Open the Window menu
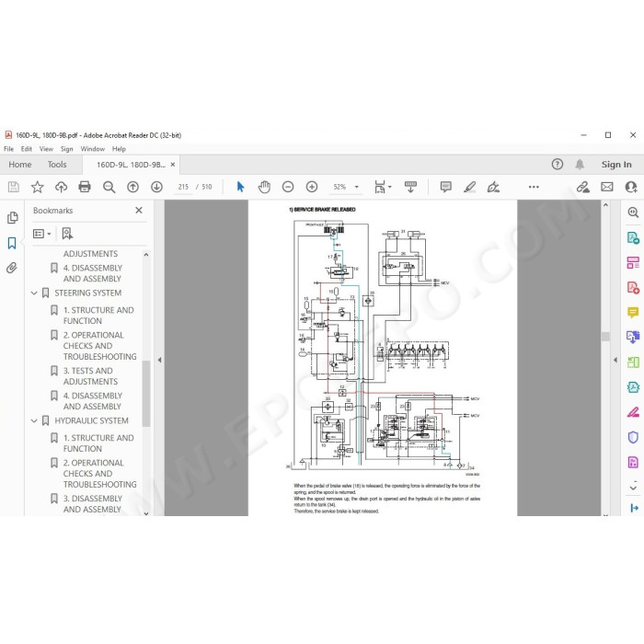The image size is (644, 644). click(92, 149)
